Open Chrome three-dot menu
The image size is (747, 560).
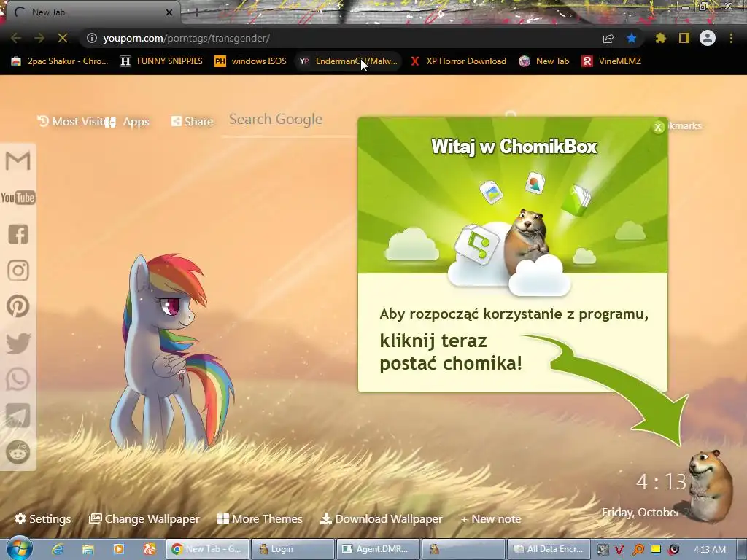point(731,38)
